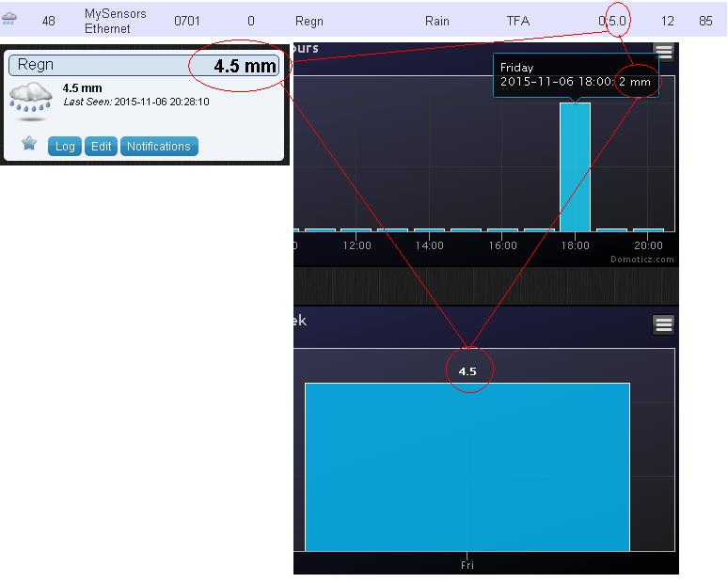Screen dimensions: 728x583
Task: Click the Fri axis label on the week chart
Action: click(467, 565)
